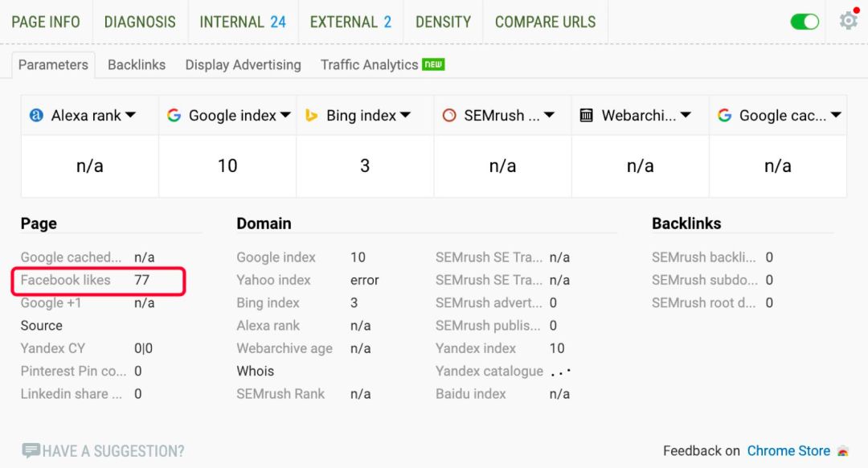Open the Traffic Analytics tab
Image resolution: width=868 pixels, height=468 pixels.
[370, 65]
